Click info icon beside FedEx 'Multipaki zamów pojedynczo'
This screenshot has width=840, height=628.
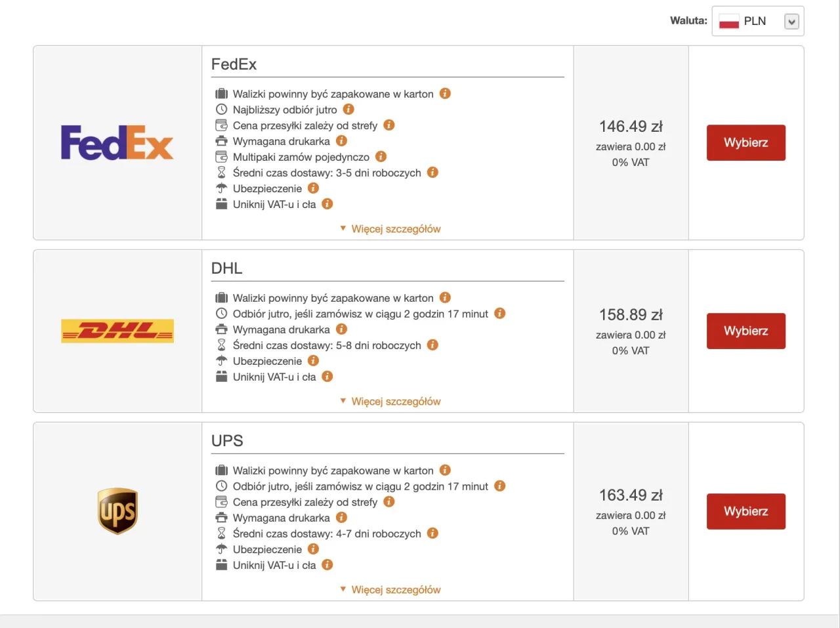point(381,157)
